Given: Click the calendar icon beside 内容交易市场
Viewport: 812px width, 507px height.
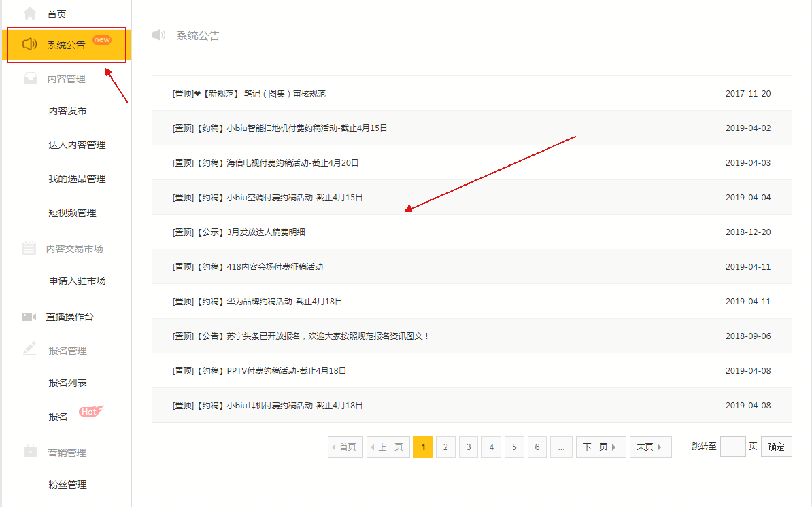Looking at the screenshot, I should pos(29,248).
